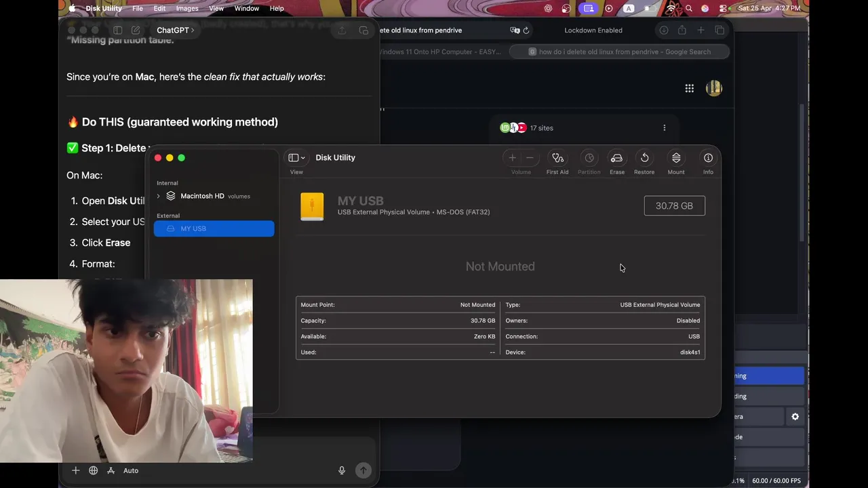The width and height of the screenshot is (868, 488).
Task: Open the View sidebar dropdown in Disk Utility
Action: (x=296, y=158)
